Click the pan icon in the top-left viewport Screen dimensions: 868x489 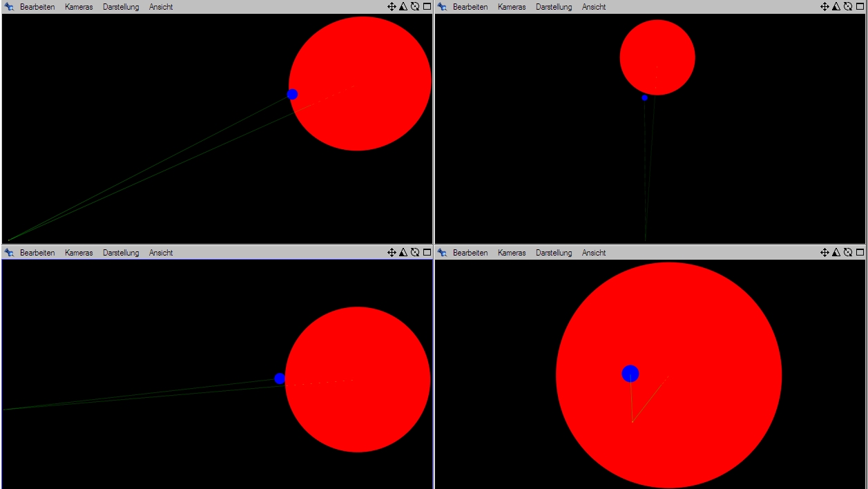tap(392, 7)
